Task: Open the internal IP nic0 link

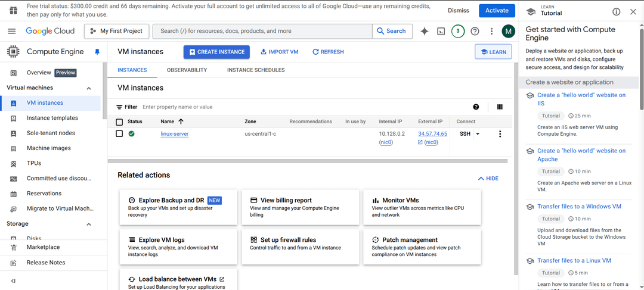Action: 386,142
